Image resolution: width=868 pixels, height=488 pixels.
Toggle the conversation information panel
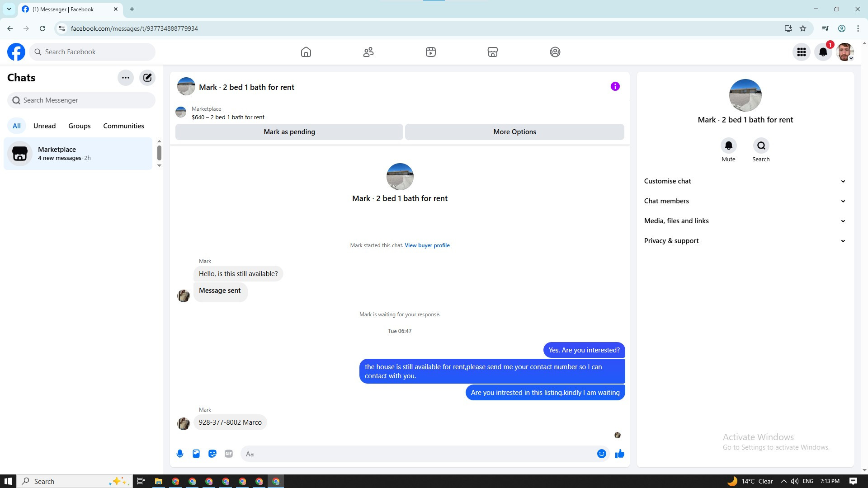click(x=615, y=86)
